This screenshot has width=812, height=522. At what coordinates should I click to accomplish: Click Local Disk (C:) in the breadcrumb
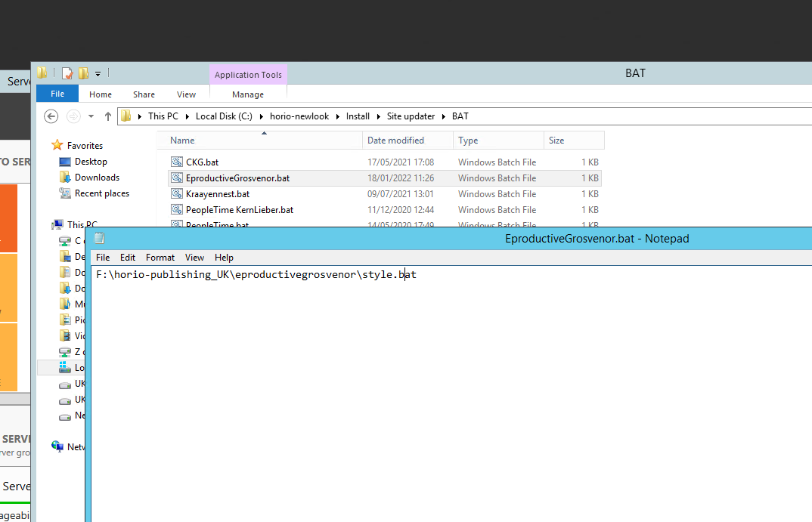click(x=224, y=116)
